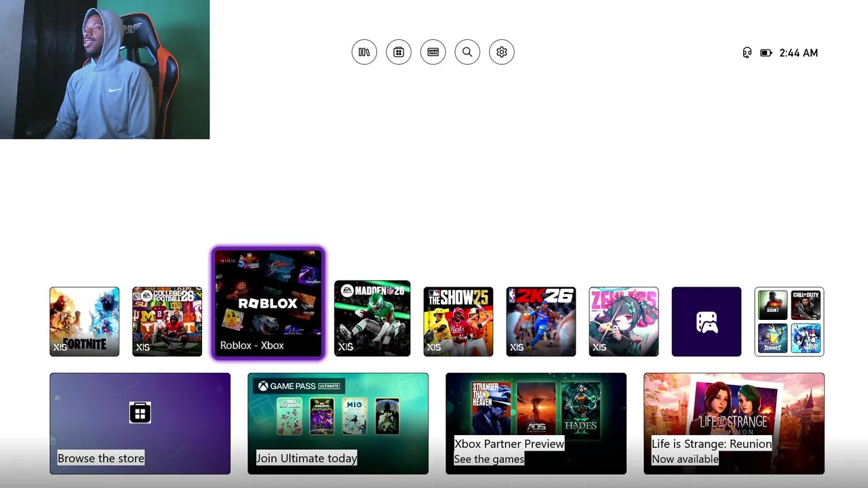Open My games & apps library icon
Image resolution: width=868 pixels, height=488 pixels.
364,52
